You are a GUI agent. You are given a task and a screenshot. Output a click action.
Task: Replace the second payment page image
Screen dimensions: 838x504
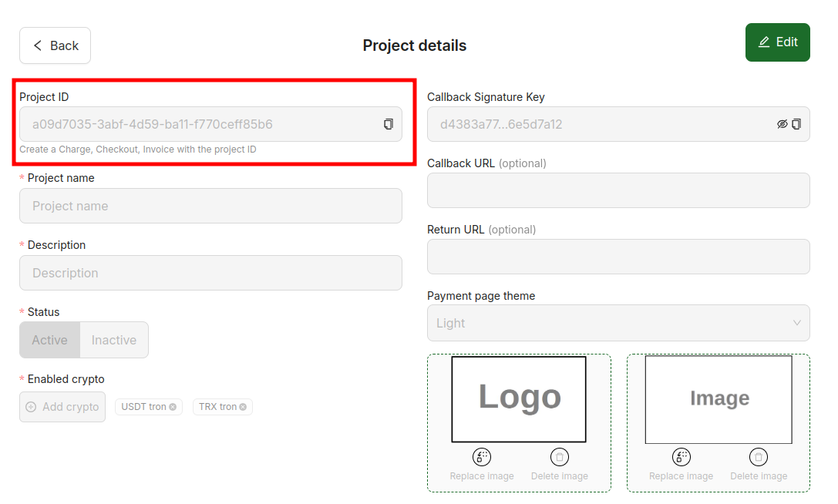click(x=682, y=457)
